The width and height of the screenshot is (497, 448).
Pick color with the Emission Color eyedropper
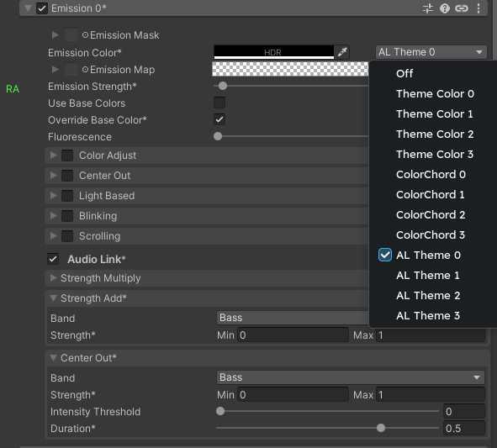click(x=342, y=52)
